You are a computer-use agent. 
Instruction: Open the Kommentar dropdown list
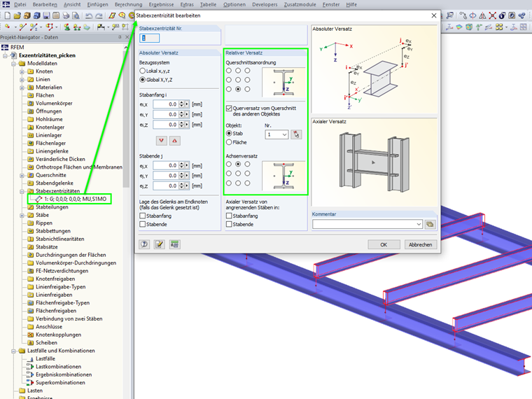[x=419, y=224]
